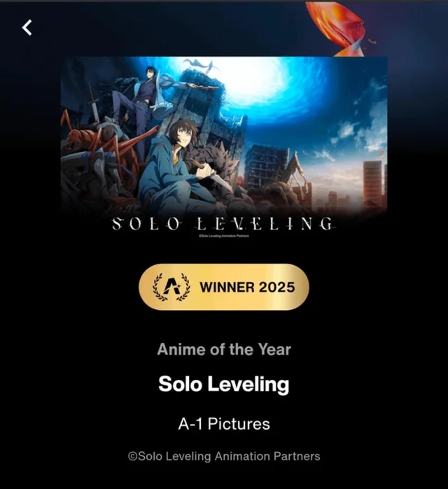This screenshot has width=448, height=489.
Task: Select the Anime of the Year category label
Action: coord(224,349)
